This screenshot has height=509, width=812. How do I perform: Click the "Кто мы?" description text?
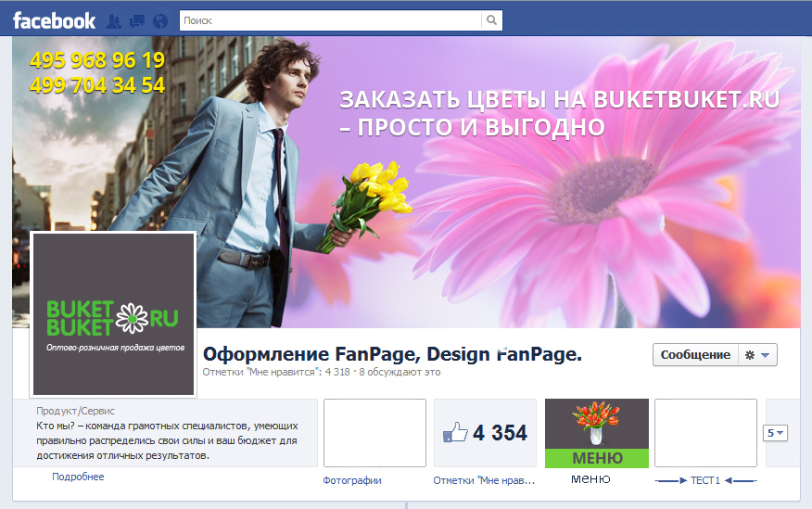tap(167, 440)
